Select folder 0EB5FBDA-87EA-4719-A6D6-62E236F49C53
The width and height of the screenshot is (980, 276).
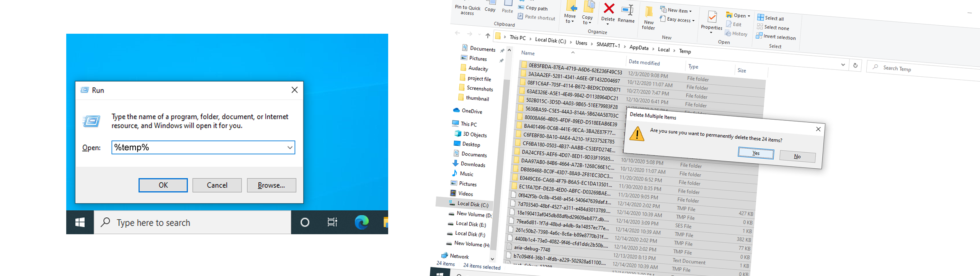572,68
